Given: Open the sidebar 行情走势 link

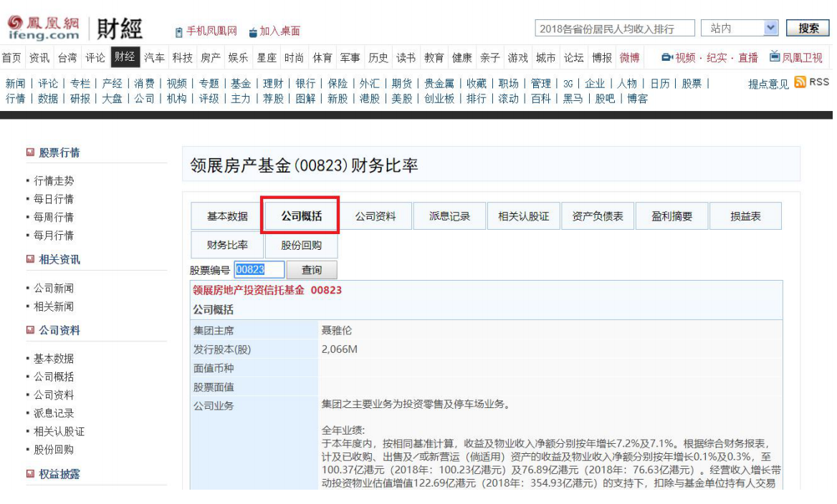Looking at the screenshot, I should click(54, 181).
